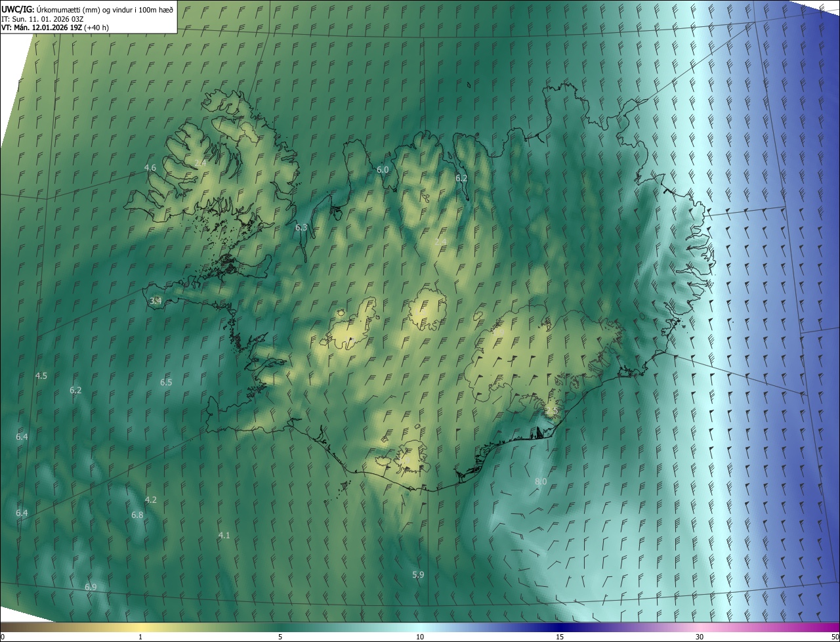The height and width of the screenshot is (642, 840).
Task: Click the 2.5 value label near the coast
Action: pos(552,410)
